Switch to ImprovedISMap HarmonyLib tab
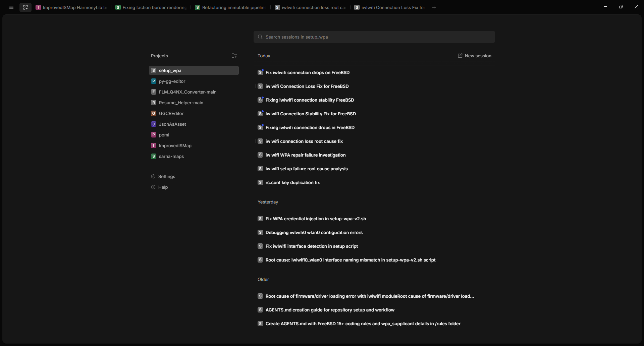 [x=71, y=7]
